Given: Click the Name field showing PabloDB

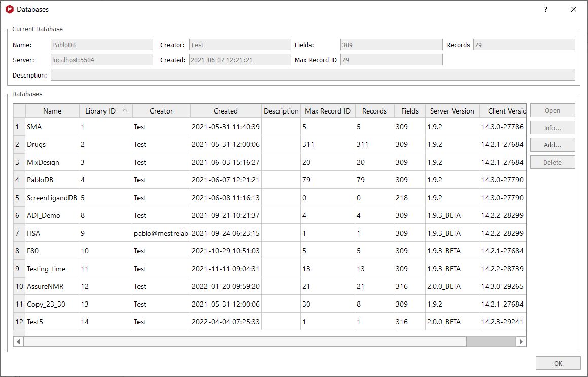Looking at the screenshot, I should coord(102,45).
